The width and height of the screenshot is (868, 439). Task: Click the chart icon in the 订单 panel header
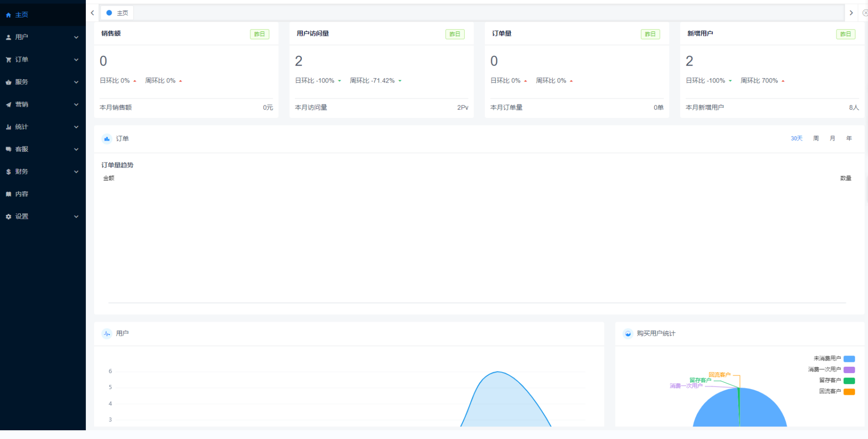coord(107,139)
